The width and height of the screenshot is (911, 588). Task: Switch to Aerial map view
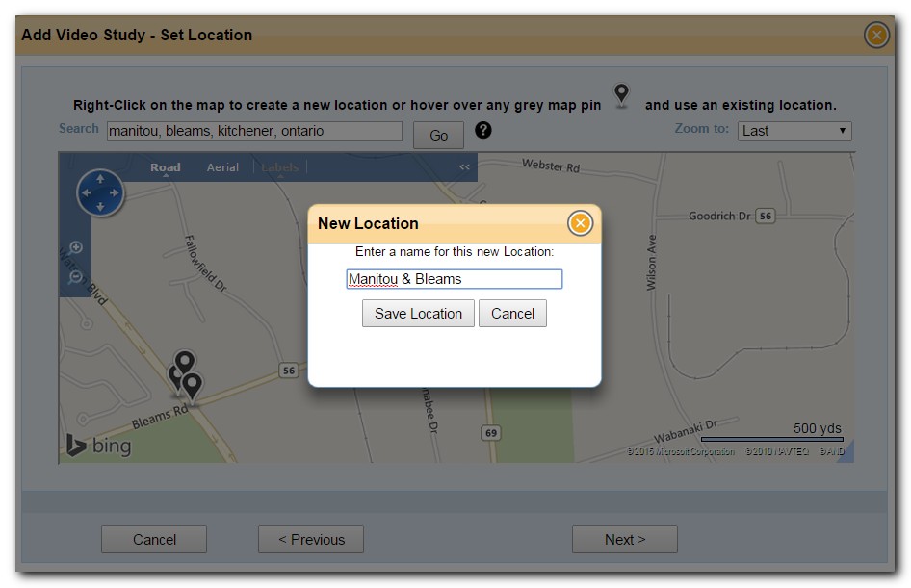[x=222, y=166]
